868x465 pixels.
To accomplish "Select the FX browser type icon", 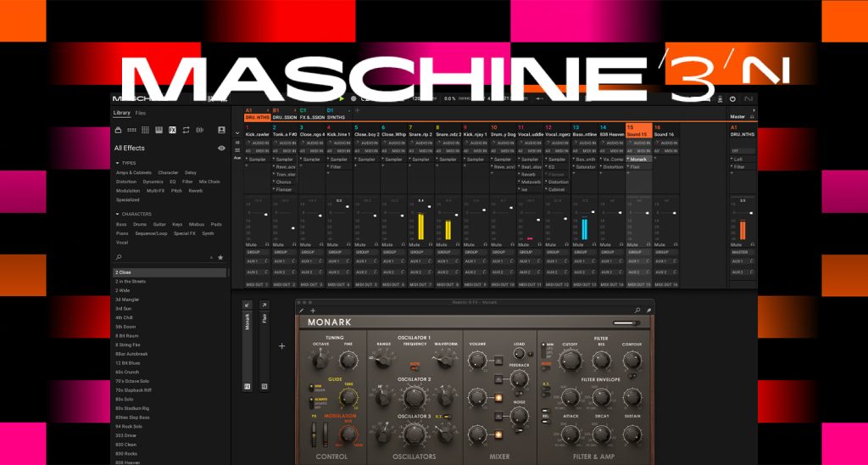I will pyautogui.click(x=172, y=130).
